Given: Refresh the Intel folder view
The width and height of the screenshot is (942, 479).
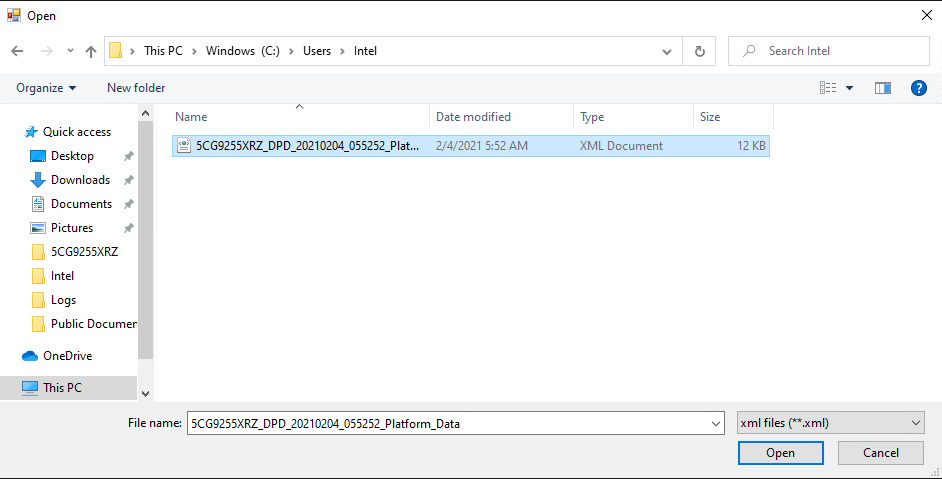Looking at the screenshot, I should click(x=699, y=51).
